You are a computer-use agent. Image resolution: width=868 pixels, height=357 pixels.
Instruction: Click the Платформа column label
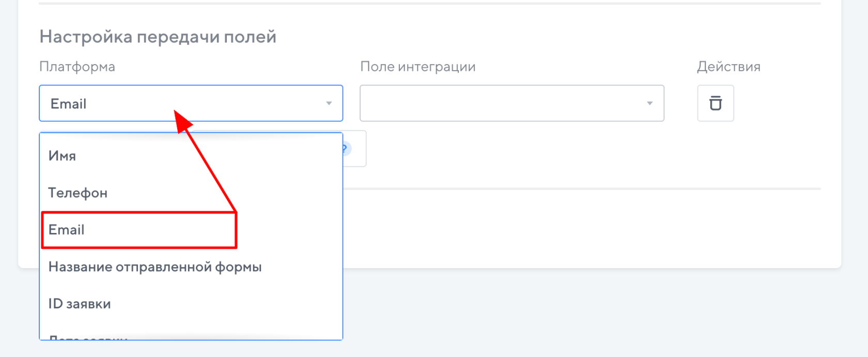(x=77, y=67)
